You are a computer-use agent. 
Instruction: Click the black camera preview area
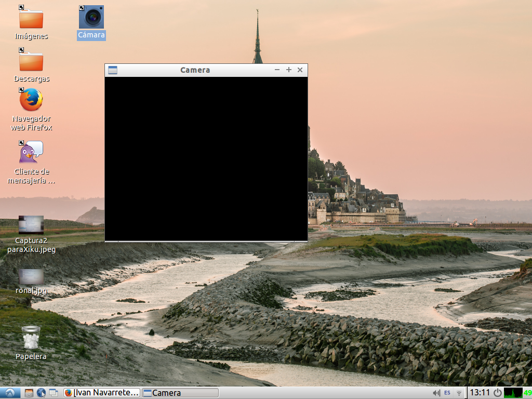coord(206,159)
